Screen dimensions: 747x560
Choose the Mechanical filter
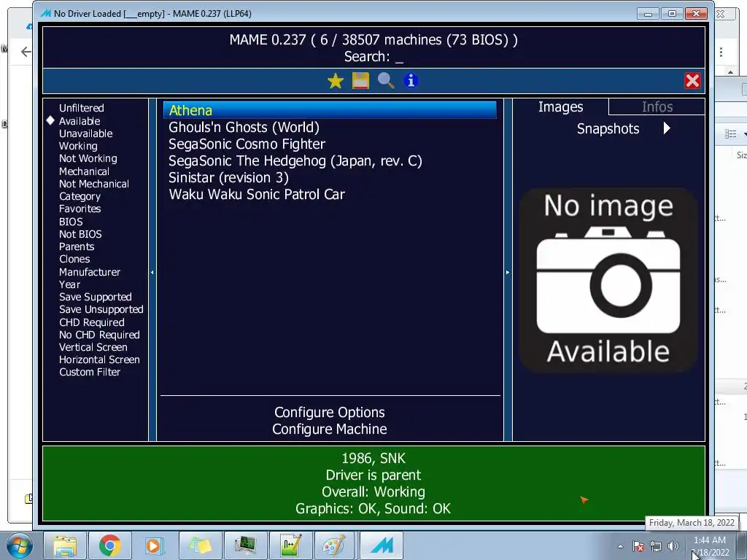click(85, 171)
